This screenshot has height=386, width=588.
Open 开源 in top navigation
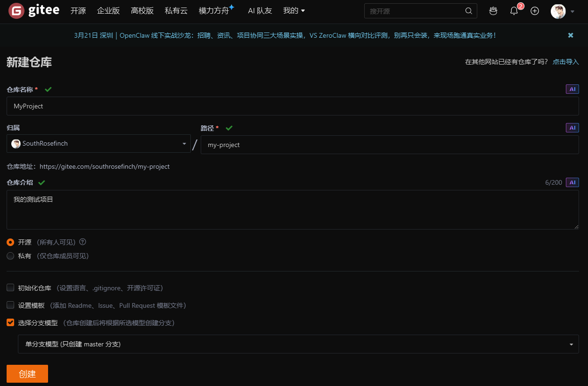(x=78, y=11)
